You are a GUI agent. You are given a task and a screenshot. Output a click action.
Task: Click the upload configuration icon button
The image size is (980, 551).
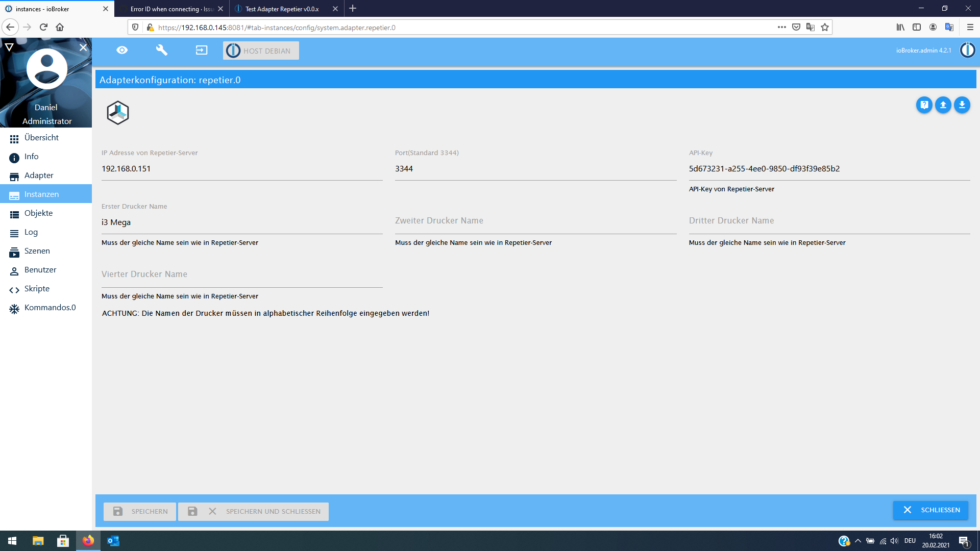click(943, 105)
